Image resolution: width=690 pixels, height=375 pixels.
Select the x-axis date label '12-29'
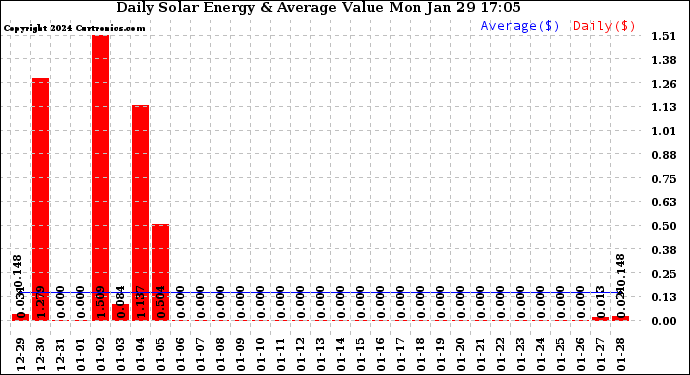(20, 354)
